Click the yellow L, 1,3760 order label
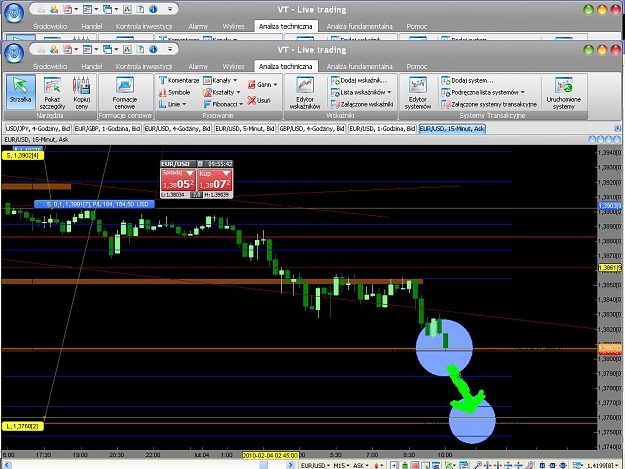625x469 pixels. 22,426
